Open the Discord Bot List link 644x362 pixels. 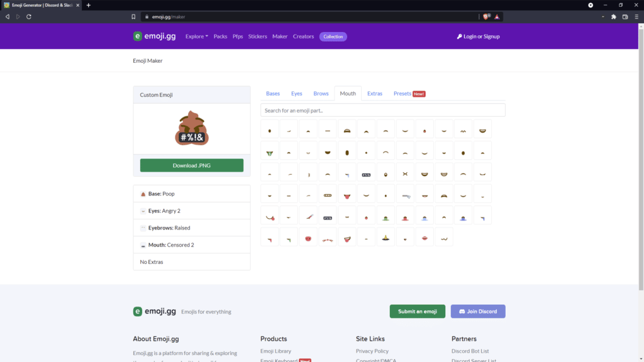click(470, 351)
